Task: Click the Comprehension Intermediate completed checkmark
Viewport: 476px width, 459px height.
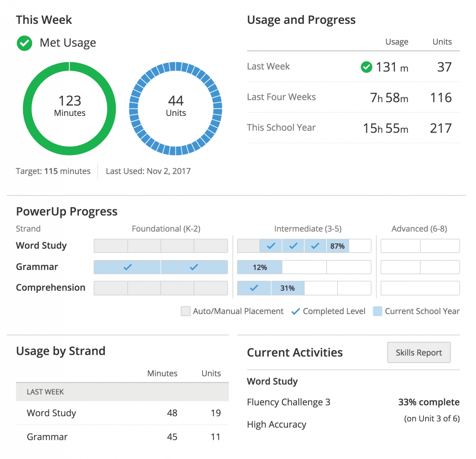Action: (254, 288)
